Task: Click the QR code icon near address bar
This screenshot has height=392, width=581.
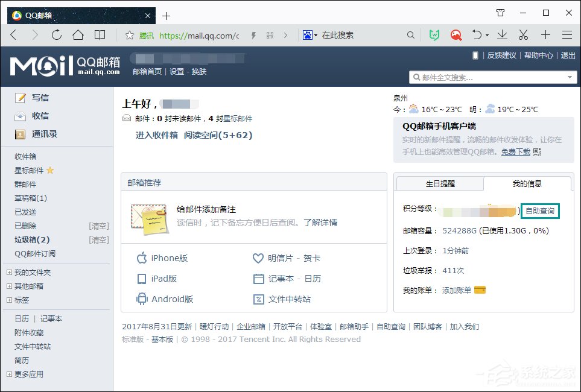Action: point(269,35)
